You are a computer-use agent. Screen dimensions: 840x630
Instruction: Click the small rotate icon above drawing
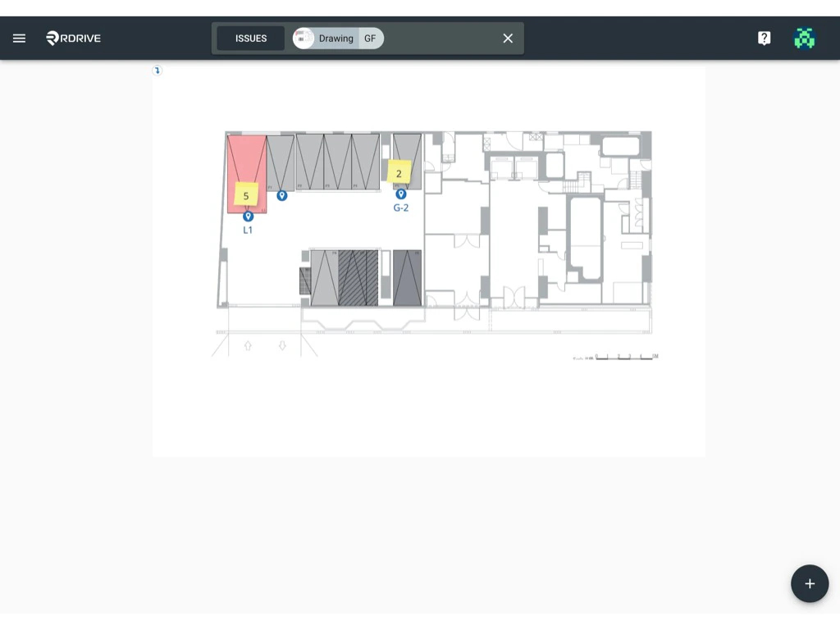[x=157, y=71]
